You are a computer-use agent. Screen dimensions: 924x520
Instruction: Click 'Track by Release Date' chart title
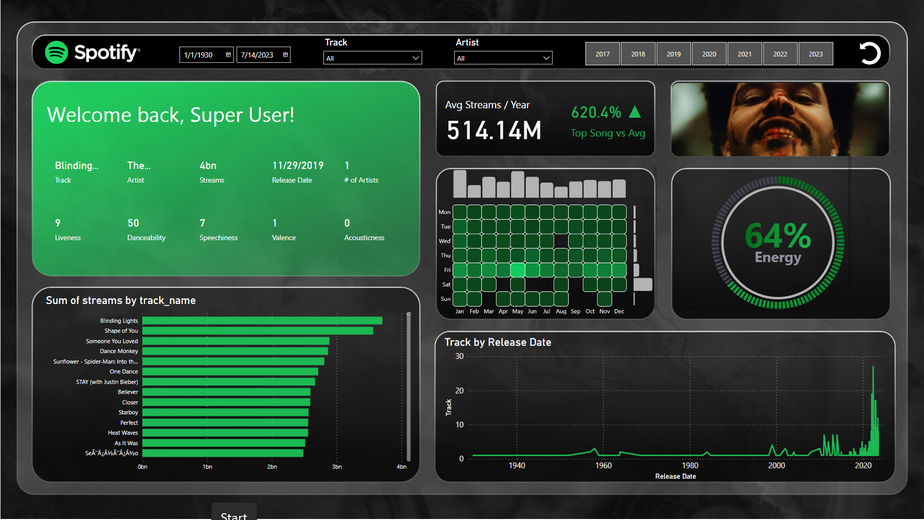tap(498, 343)
